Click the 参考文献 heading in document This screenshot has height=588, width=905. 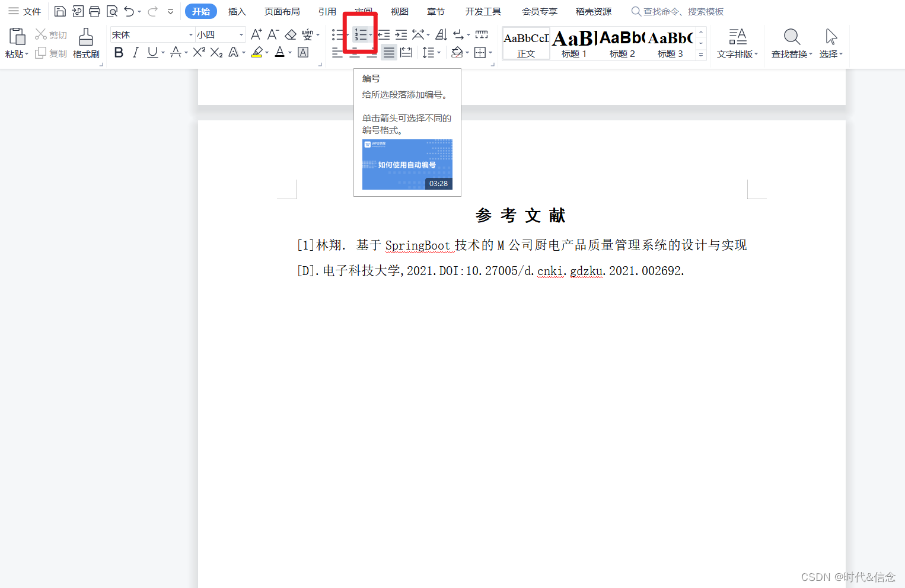coord(521,215)
